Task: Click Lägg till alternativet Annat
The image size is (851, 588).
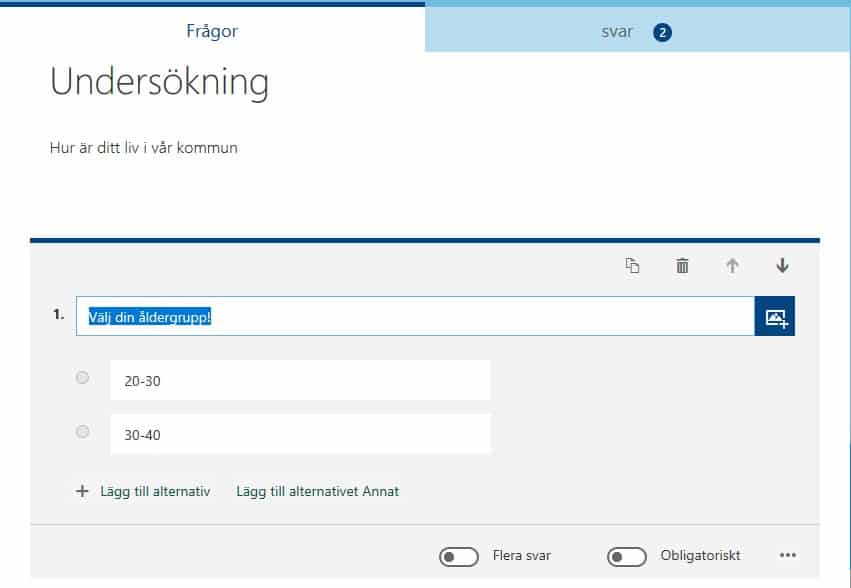Action: tap(317, 491)
